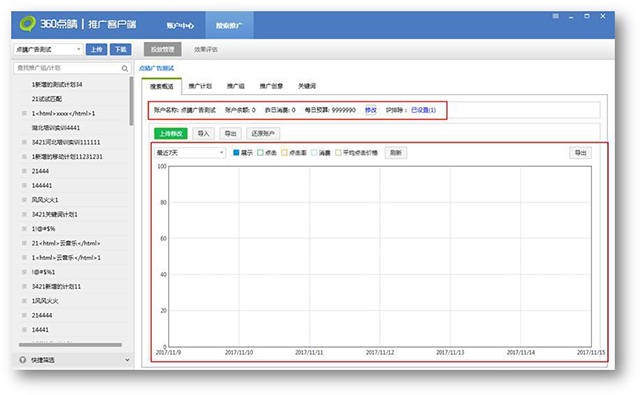
Task: Uncheck the 展示 chart series checkbox
Action: pyautogui.click(x=236, y=153)
